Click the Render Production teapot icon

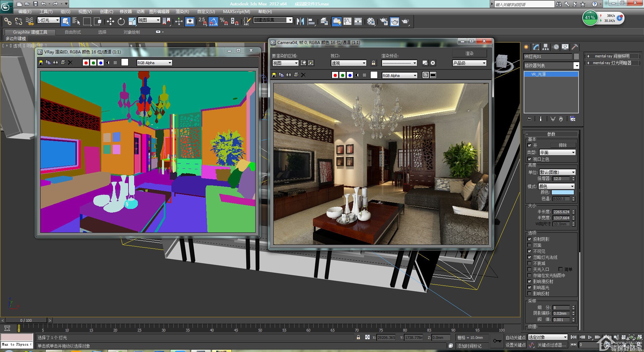coord(406,21)
